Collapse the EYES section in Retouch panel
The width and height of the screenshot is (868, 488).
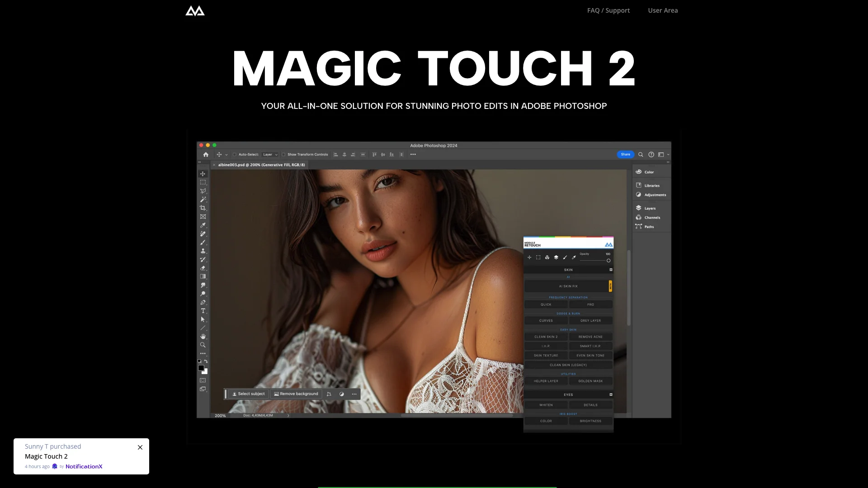[x=611, y=395]
